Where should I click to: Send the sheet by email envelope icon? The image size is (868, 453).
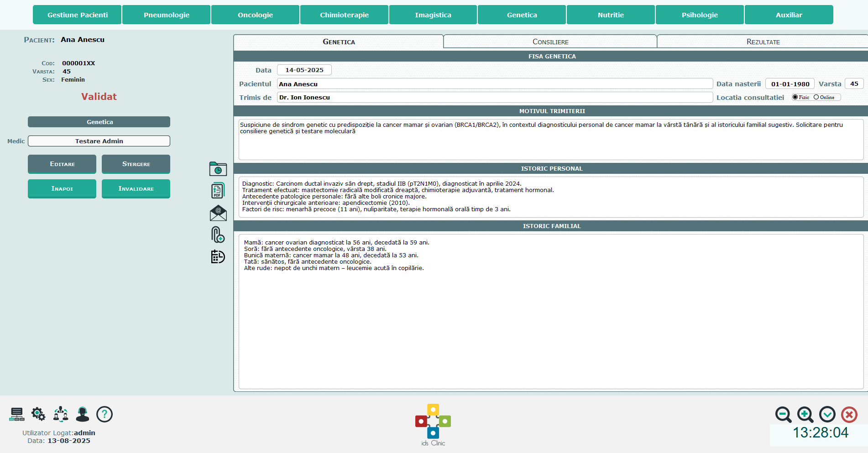tap(218, 213)
